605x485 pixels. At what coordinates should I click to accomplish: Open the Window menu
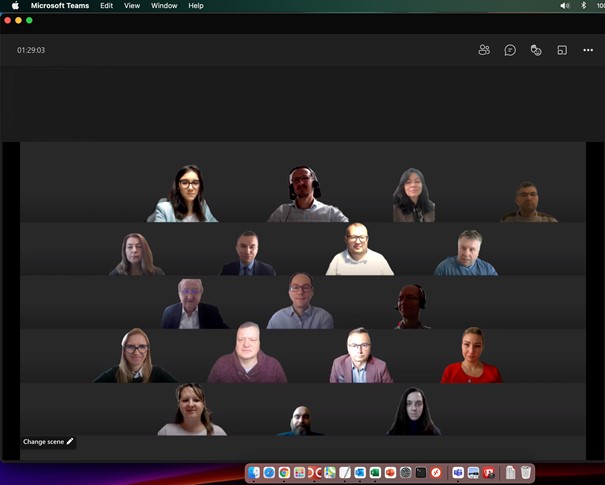(x=164, y=6)
